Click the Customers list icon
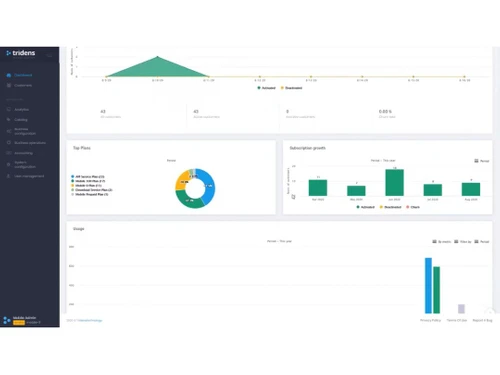Screen dimensions: 500x375 click(x=9, y=85)
